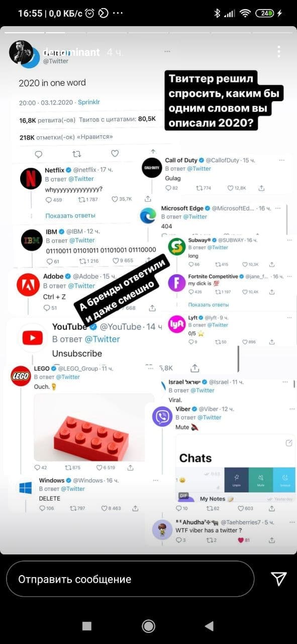
Task: Open the three-dot story options menu
Action: click(x=278, y=52)
